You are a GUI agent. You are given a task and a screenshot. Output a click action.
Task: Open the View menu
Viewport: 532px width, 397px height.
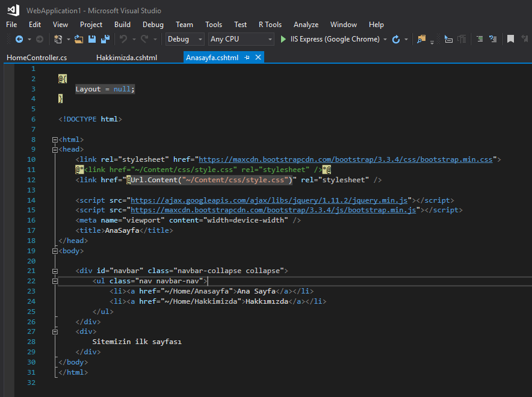pos(60,25)
